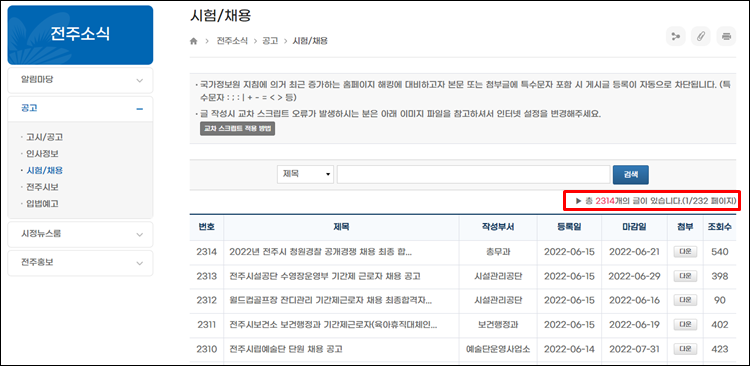
Task: Open 전주시보 submenu item
Action: pos(43,187)
